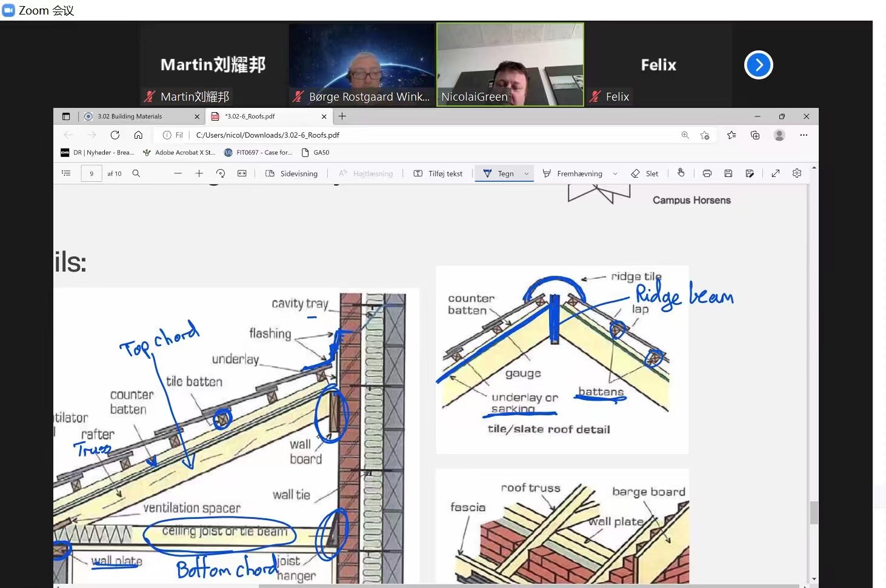Open the GA50 bookmark
This screenshot has width=886, height=588.
316,153
